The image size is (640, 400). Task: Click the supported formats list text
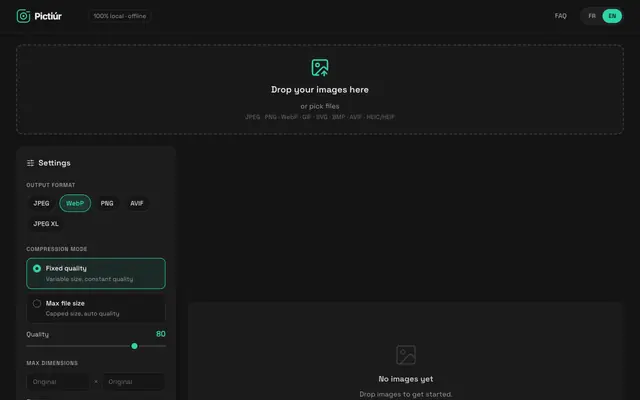click(x=320, y=117)
